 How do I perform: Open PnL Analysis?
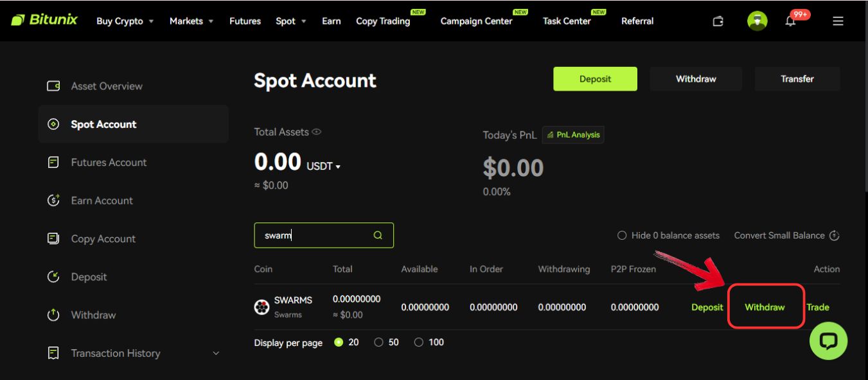(x=573, y=135)
